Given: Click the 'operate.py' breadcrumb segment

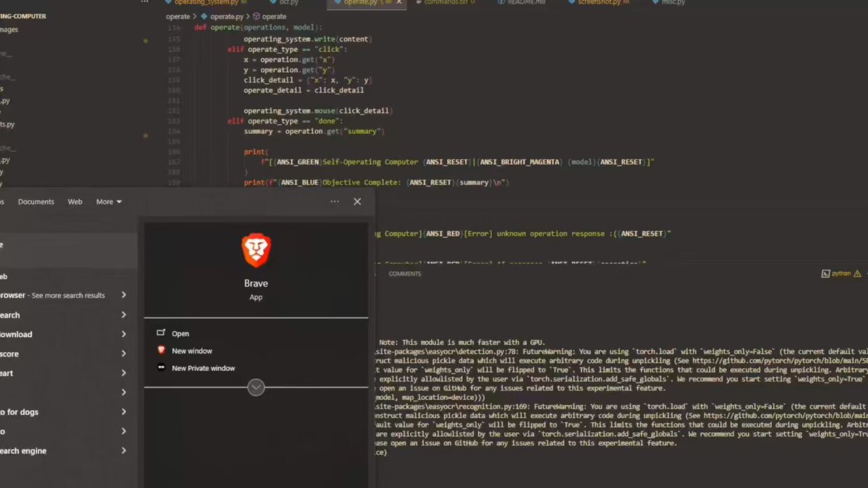Looking at the screenshot, I should [x=226, y=16].
